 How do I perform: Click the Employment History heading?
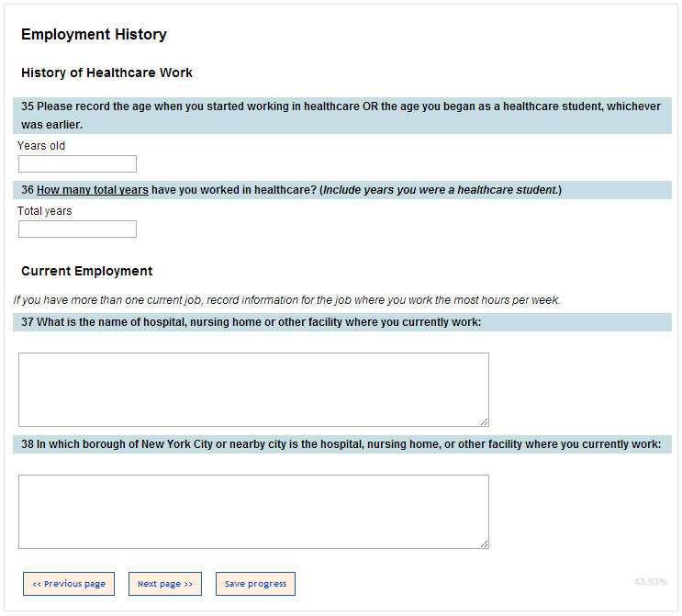click(x=94, y=35)
